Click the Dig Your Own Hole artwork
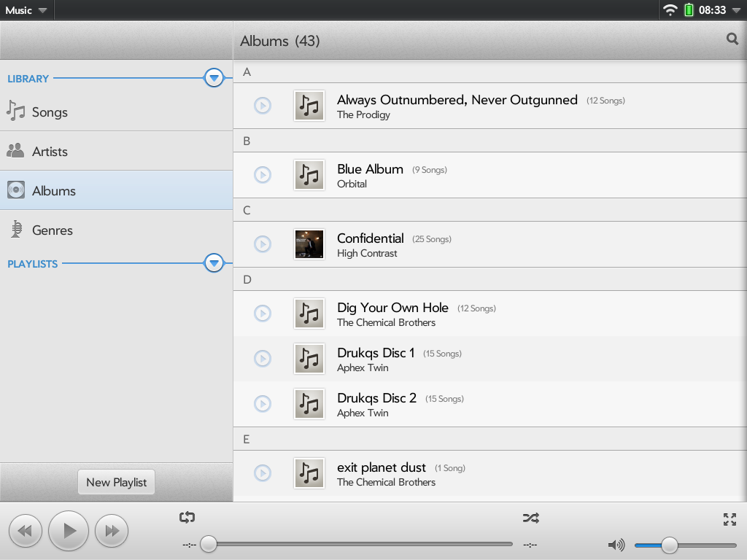The width and height of the screenshot is (747, 560). (x=309, y=314)
